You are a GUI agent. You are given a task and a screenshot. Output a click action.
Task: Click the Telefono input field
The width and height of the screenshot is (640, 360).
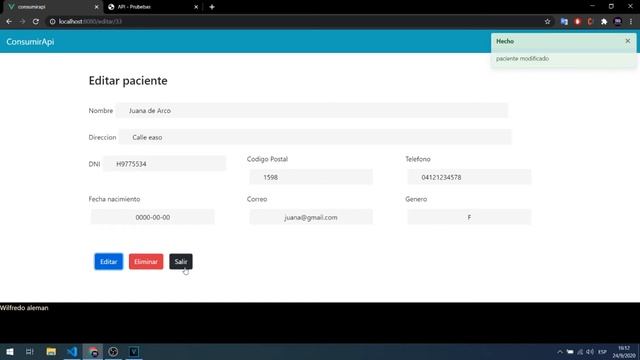pos(469,177)
